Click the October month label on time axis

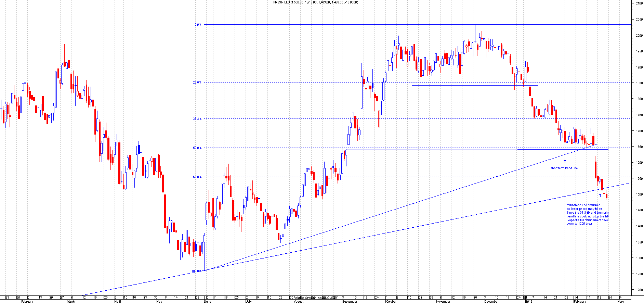point(391,302)
